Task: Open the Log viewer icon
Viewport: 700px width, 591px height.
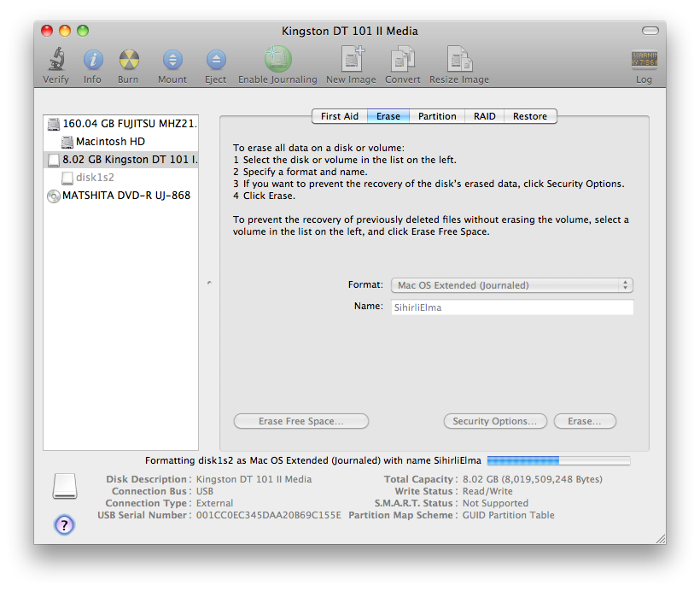Action: pos(644,61)
